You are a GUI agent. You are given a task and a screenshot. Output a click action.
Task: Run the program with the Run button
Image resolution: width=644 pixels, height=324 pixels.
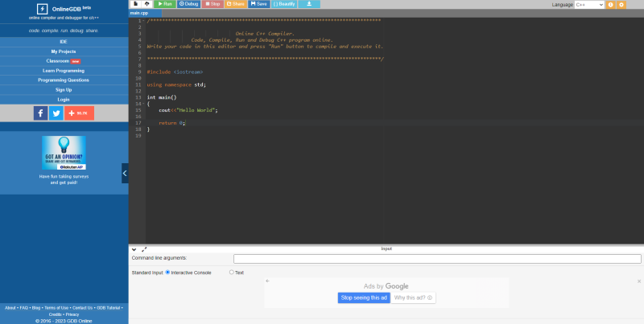click(164, 4)
